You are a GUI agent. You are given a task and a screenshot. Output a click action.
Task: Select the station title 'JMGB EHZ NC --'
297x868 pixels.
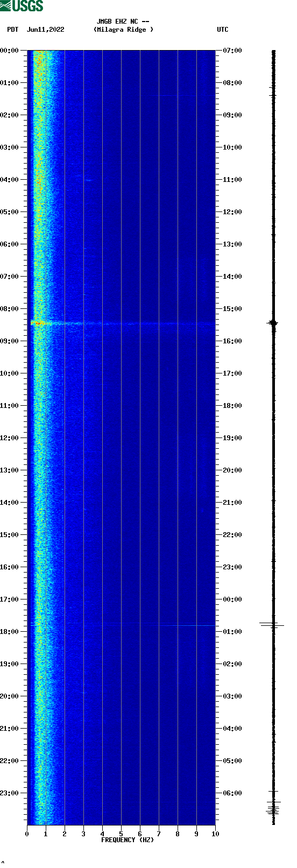pos(123,22)
